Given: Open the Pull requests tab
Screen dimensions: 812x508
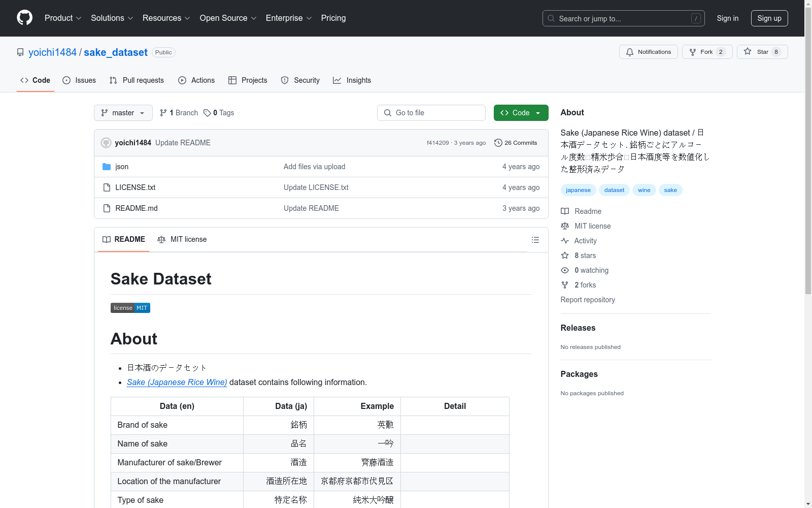Looking at the screenshot, I should (x=137, y=80).
